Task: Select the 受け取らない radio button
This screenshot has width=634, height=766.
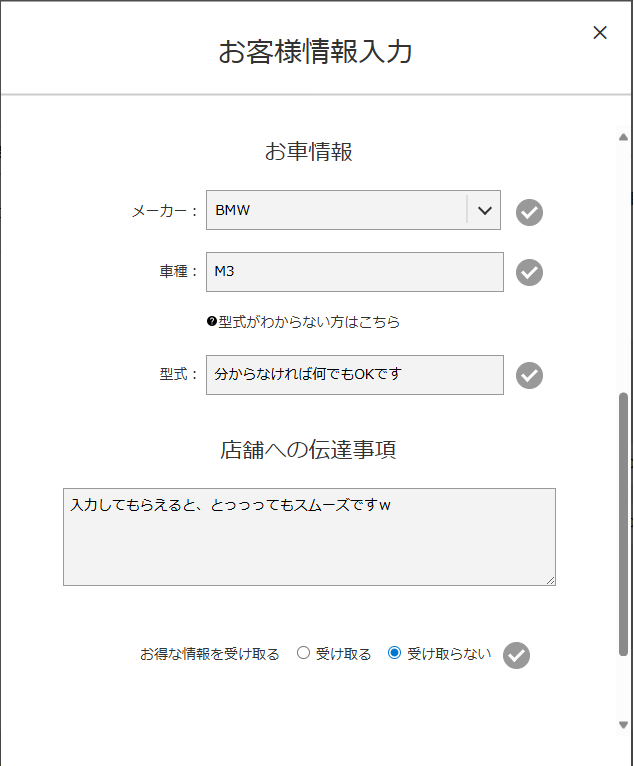Action: pos(394,654)
